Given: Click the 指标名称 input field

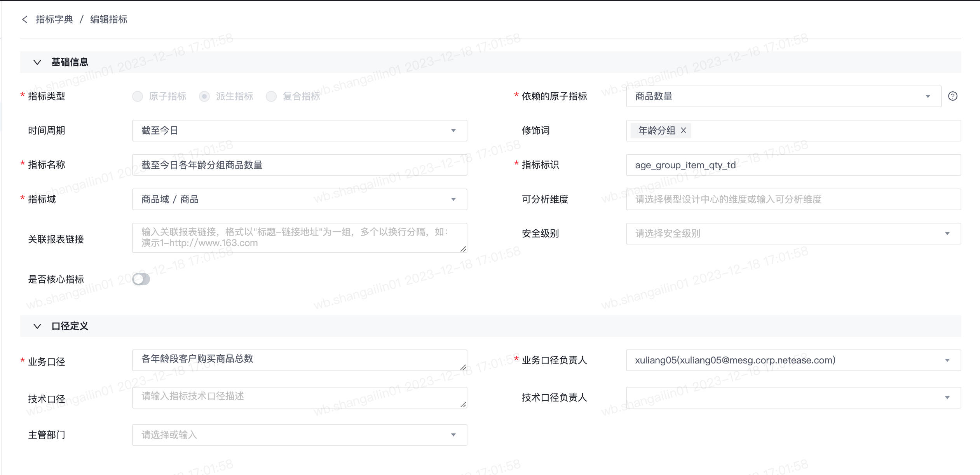Looking at the screenshot, I should click(300, 165).
